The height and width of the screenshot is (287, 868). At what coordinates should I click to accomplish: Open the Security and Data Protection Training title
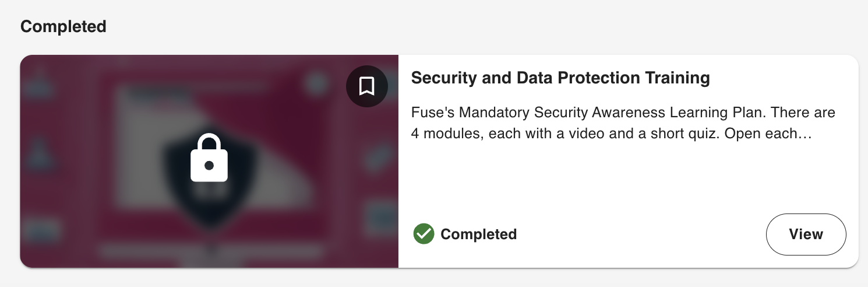tap(560, 78)
